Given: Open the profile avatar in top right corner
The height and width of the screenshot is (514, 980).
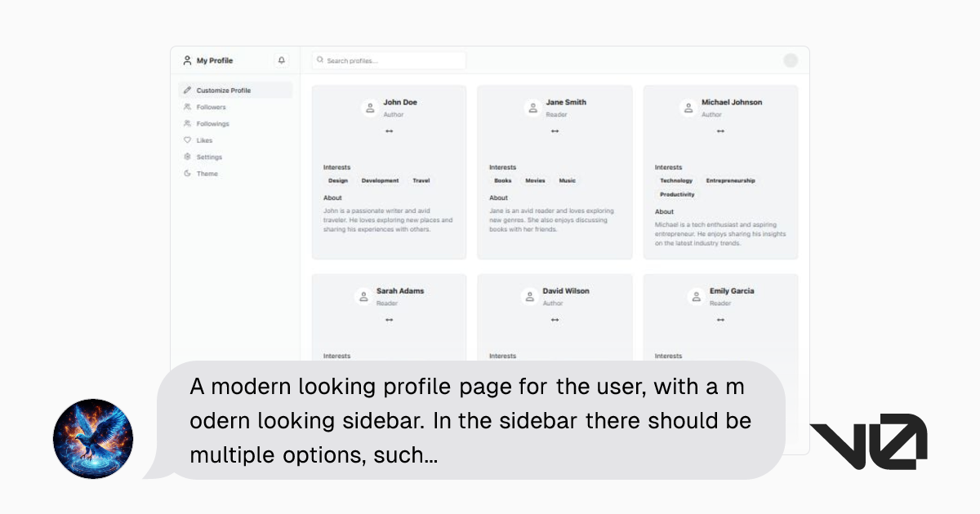Looking at the screenshot, I should [791, 60].
